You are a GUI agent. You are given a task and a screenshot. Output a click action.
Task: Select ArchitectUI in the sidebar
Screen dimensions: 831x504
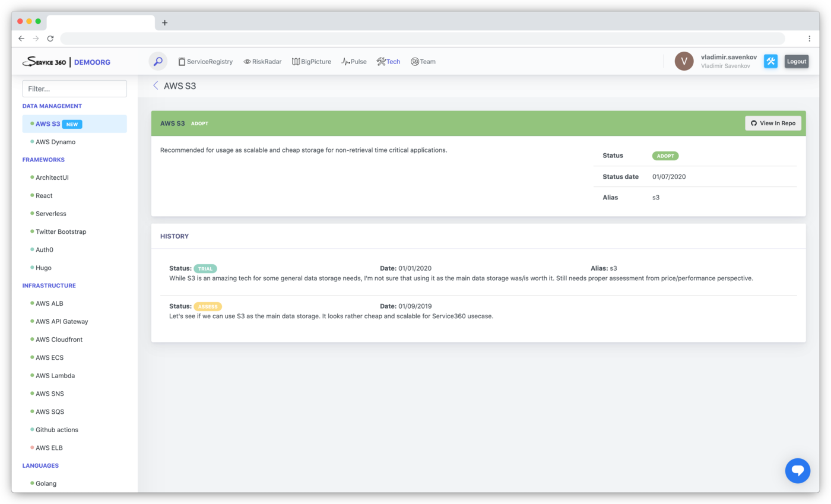(52, 177)
